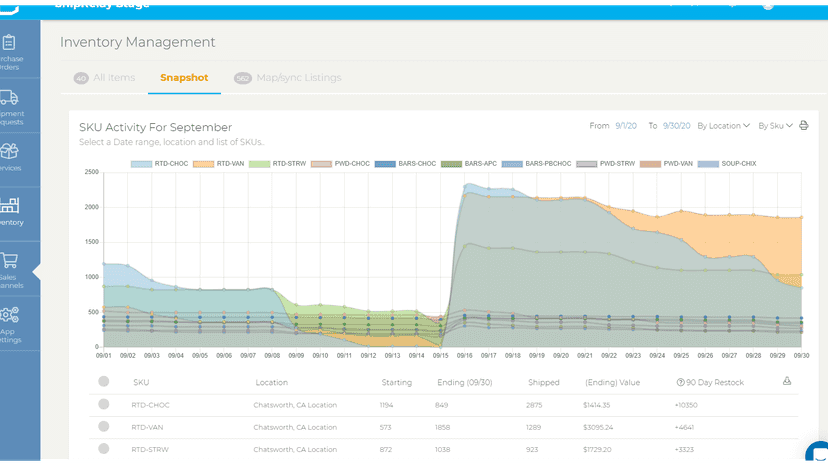Switch to the All Items tab
Viewport: 828px width, 466px height.
[105, 78]
